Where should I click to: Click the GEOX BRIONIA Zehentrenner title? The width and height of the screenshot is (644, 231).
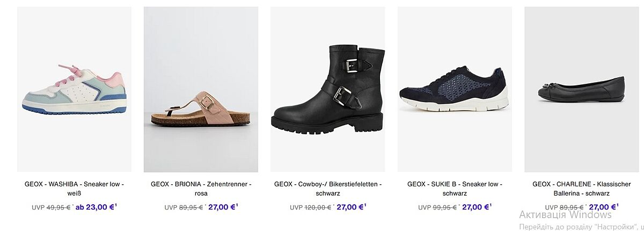[201, 189]
